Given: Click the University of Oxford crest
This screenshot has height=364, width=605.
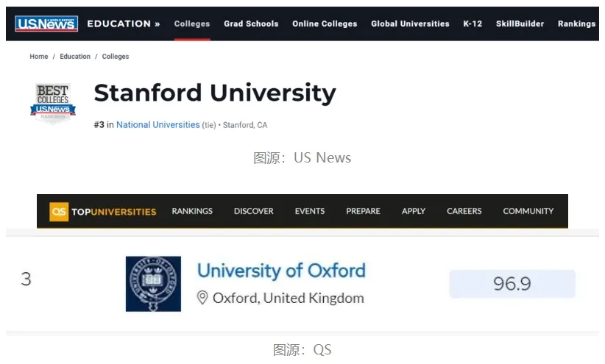Looking at the screenshot, I should (152, 283).
